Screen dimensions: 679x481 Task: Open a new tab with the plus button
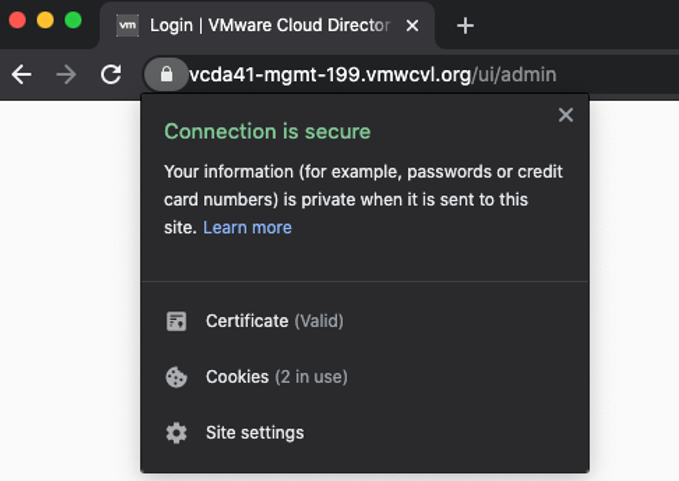(x=465, y=26)
